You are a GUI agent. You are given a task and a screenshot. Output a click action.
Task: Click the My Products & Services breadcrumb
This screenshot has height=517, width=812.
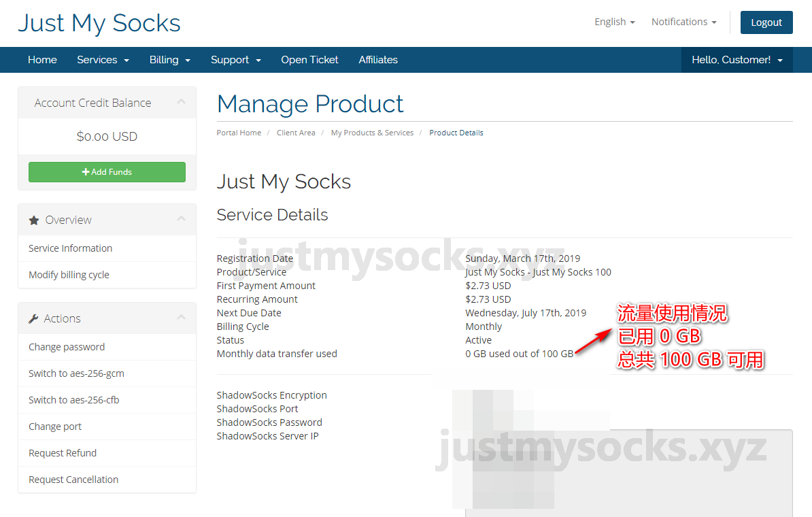pos(373,133)
